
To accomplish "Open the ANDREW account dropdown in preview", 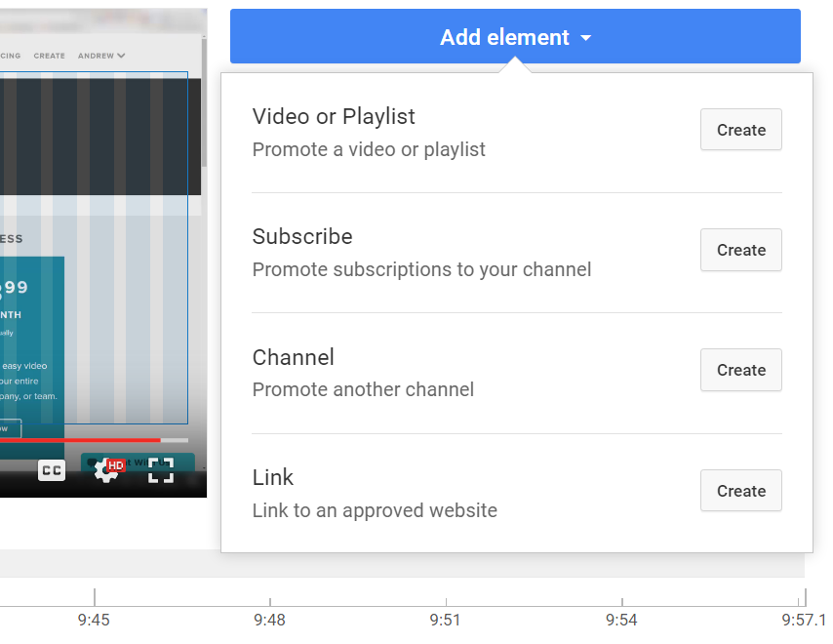I will (x=101, y=56).
